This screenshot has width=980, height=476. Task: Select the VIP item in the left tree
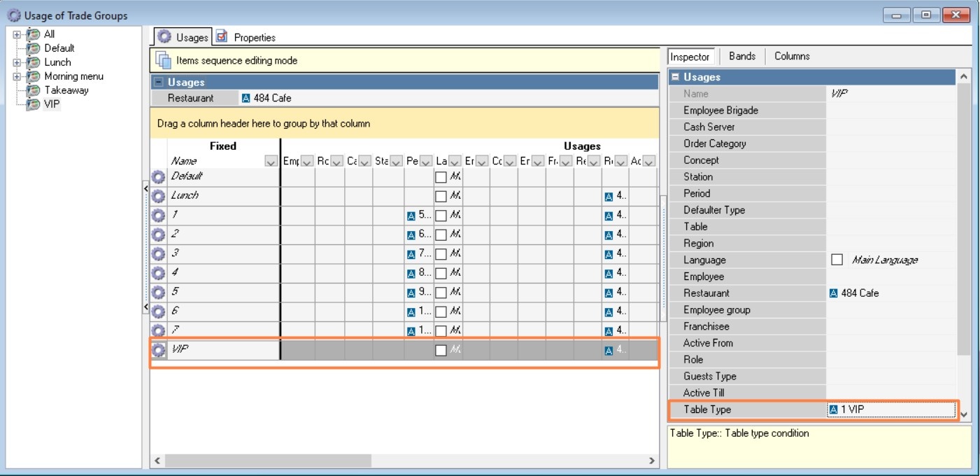click(52, 104)
